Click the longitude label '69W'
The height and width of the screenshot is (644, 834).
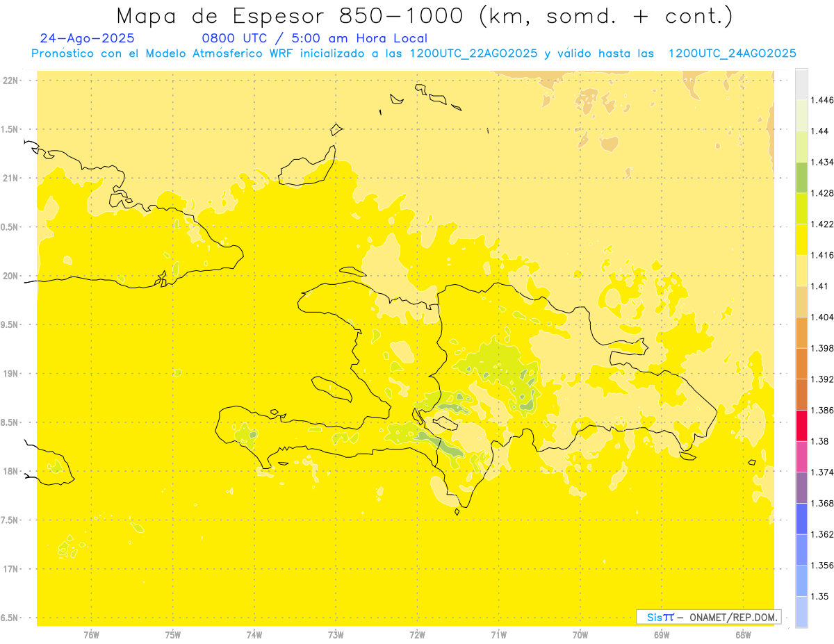(x=662, y=635)
